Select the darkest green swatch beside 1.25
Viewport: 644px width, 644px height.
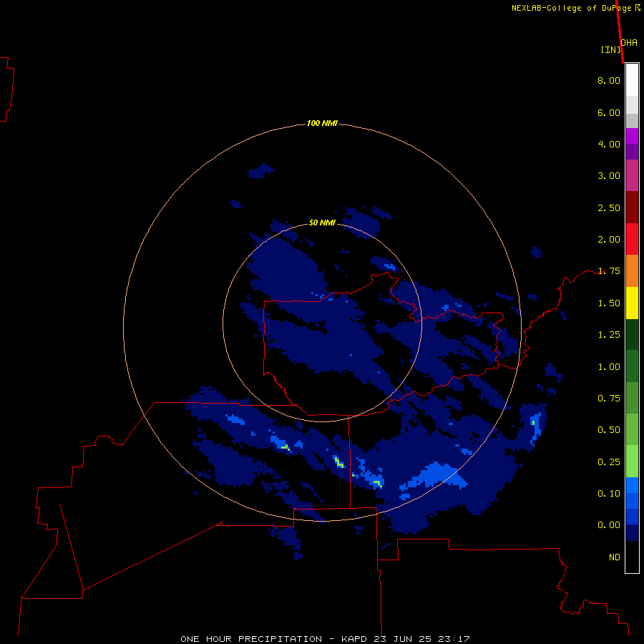coord(632,334)
